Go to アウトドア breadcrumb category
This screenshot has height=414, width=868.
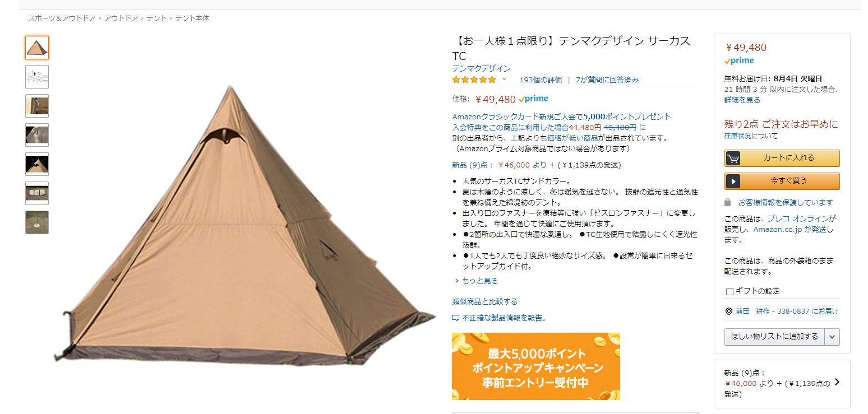point(121,18)
